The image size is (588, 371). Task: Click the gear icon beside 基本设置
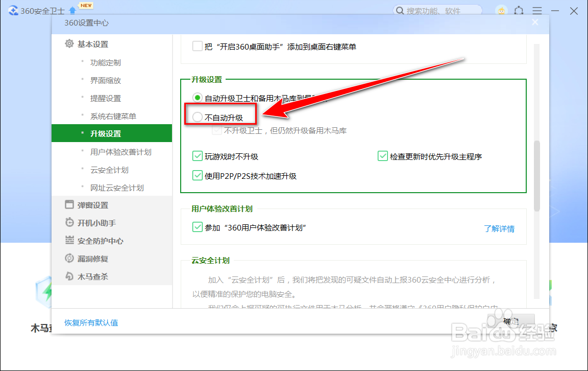69,43
